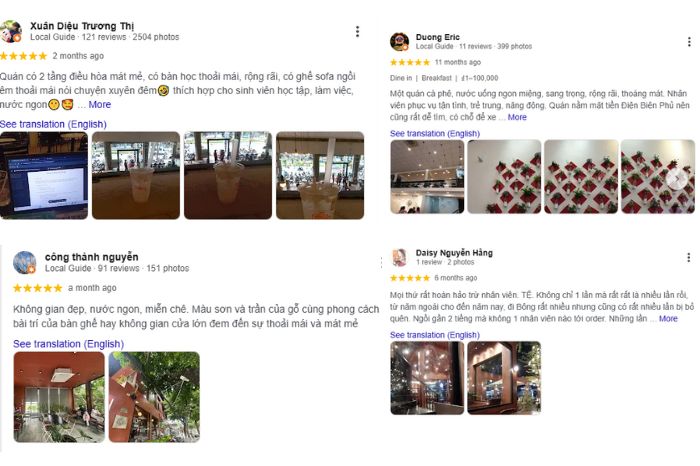Viewport: 700px width, 466px height.
Task: Expand Xuân Diệu review with More link
Action: point(100,104)
